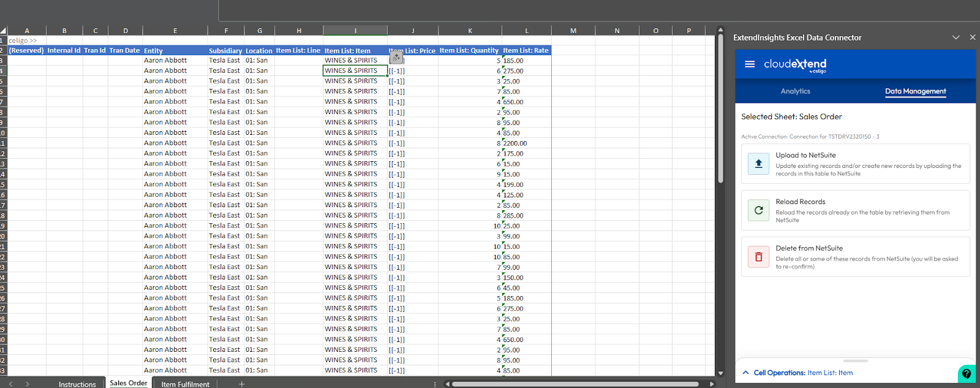980x388 pixels.
Task: Click the Upload to NetSuite button title
Action: (805, 156)
